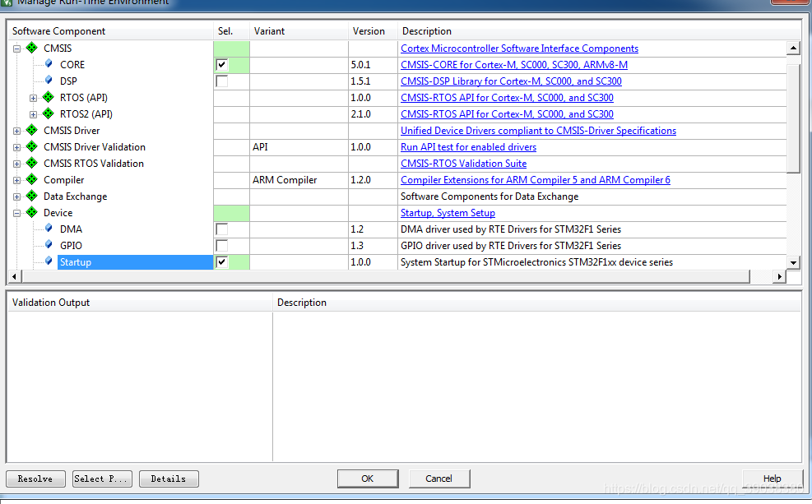Click the vertical scrollbar up arrow
812x504 pixels.
tap(793, 49)
